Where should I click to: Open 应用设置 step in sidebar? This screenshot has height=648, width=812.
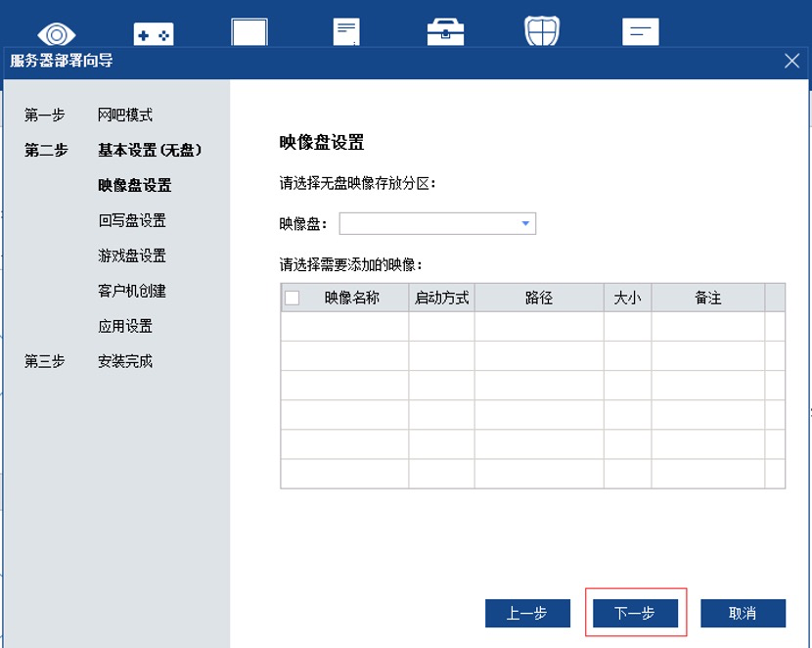pyautogui.click(x=125, y=326)
